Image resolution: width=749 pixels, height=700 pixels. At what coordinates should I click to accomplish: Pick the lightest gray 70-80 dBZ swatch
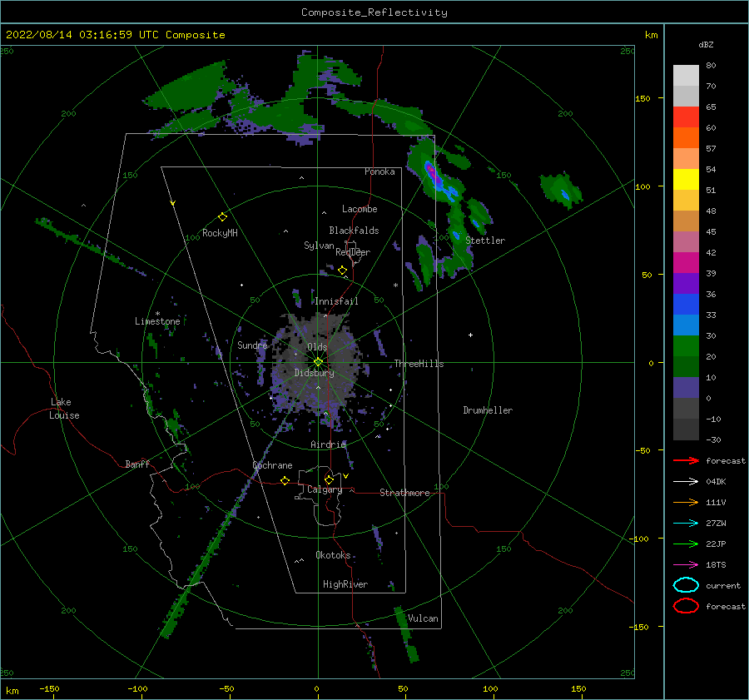(x=686, y=75)
